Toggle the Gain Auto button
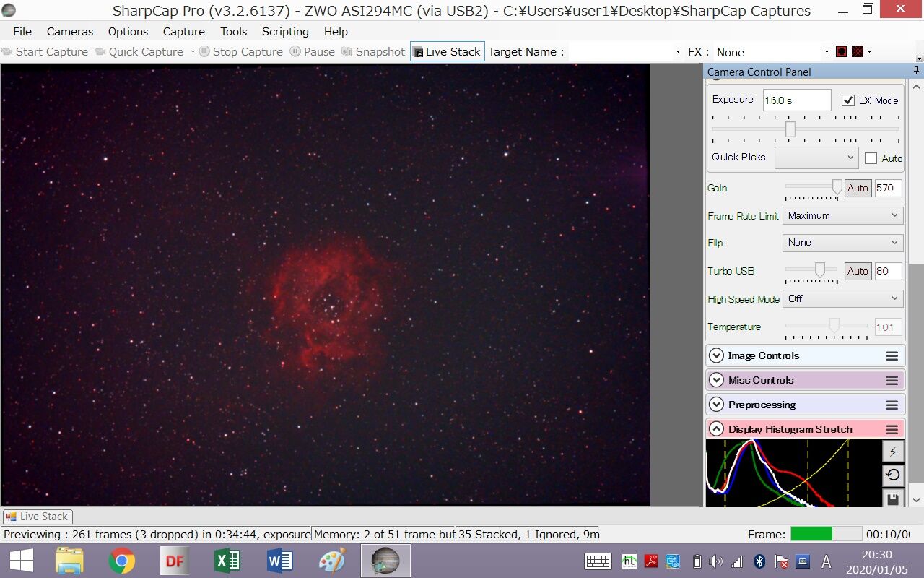This screenshot has width=924, height=578. tap(858, 188)
